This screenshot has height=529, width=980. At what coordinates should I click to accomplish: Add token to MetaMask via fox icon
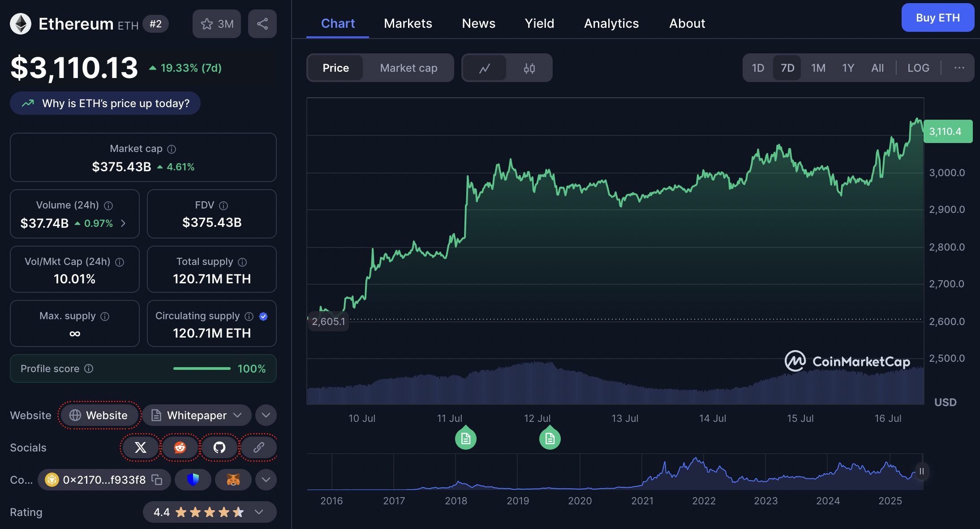(233, 480)
